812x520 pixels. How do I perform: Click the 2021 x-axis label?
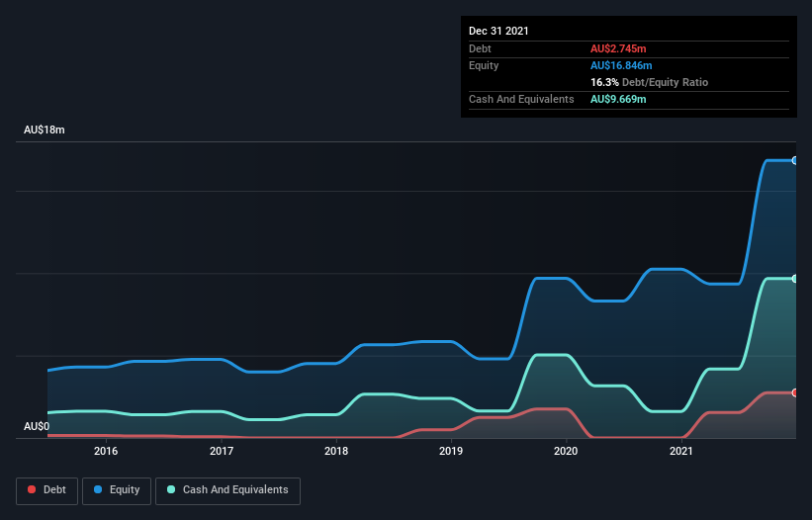tap(681, 451)
